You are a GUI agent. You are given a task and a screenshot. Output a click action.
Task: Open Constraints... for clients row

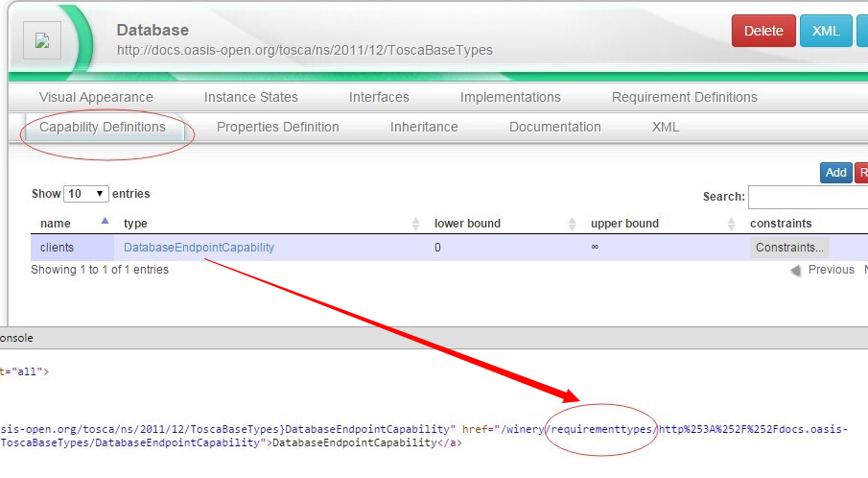coord(789,248)
